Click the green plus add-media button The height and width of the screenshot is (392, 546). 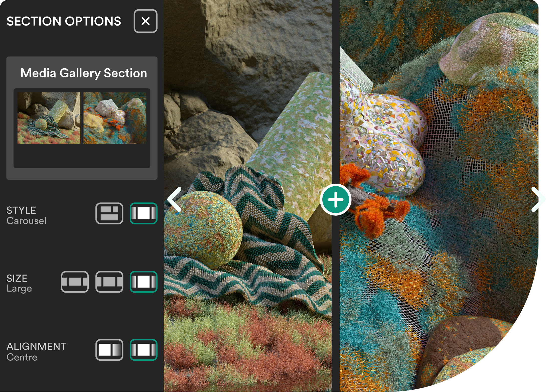(x=336, y=200)
